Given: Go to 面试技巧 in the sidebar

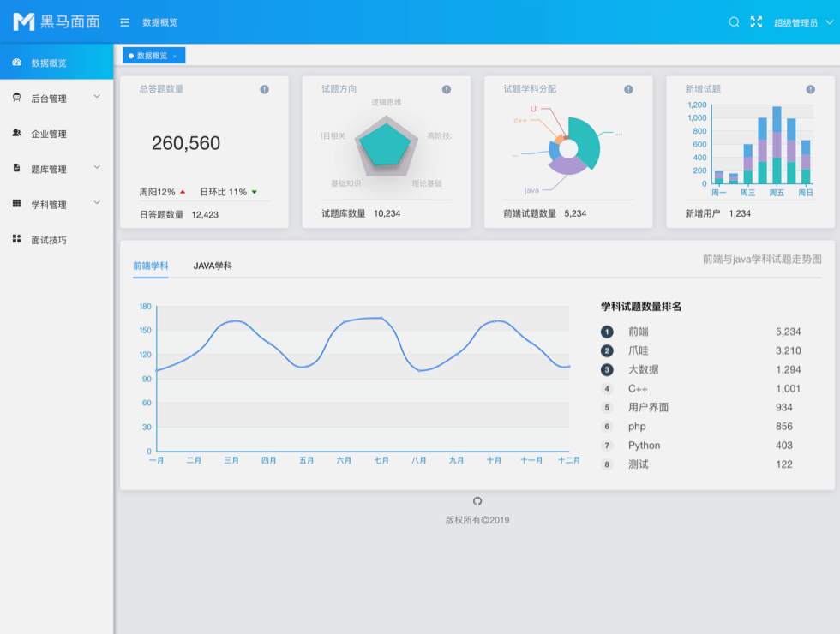Looking at the screenshot, I should 49,240.
